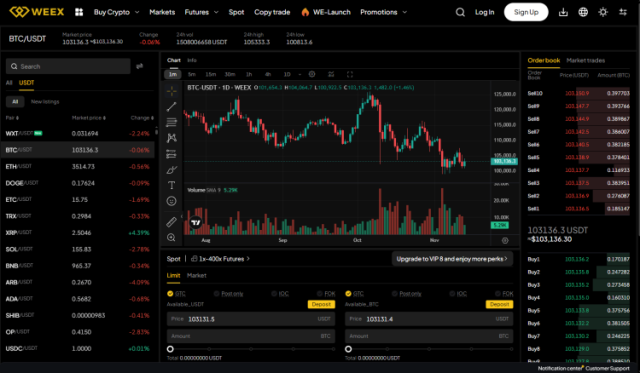The height and width of the screenshot is (373, 640).
Task: Click Deposit for Available BTC
Action: point(499,304)
